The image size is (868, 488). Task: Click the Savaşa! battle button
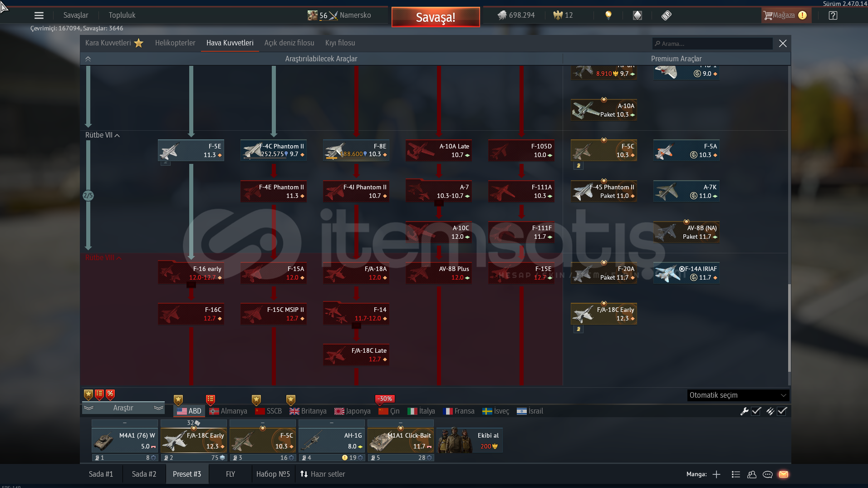[436, 17]
